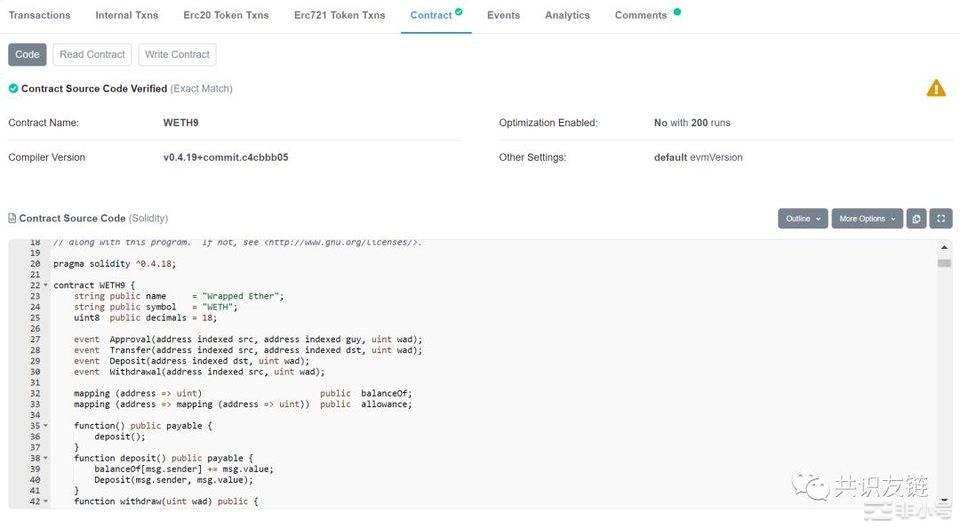Click 'string public symbol' line
Image resolution: width=960 pixels, height=529 pixels.
156,307
